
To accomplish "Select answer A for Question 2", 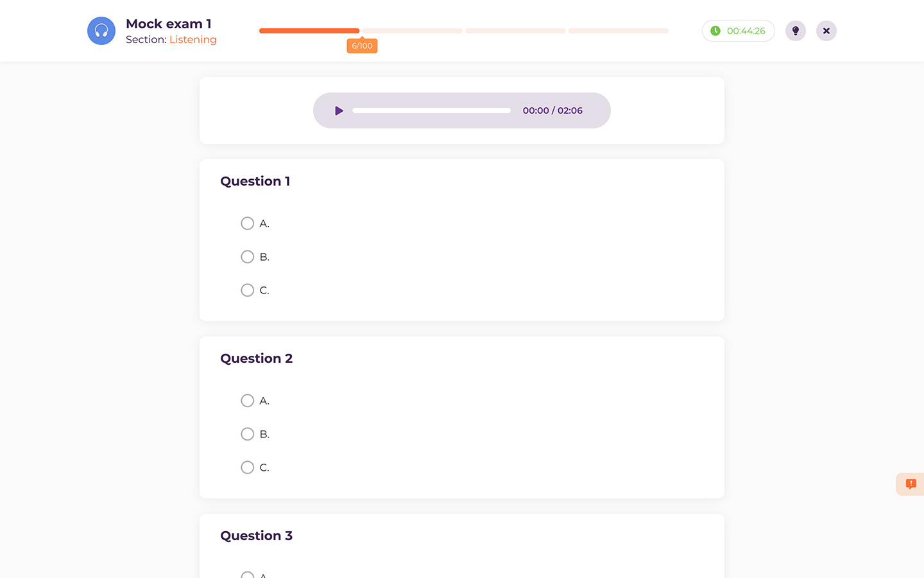I will (247, 400).
